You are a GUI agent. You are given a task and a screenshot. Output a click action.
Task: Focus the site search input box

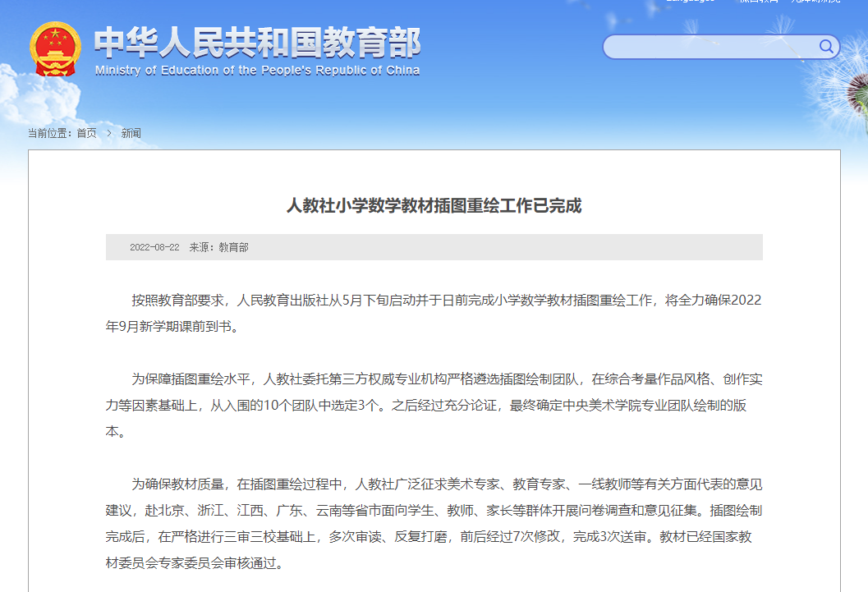coord(710,47)
